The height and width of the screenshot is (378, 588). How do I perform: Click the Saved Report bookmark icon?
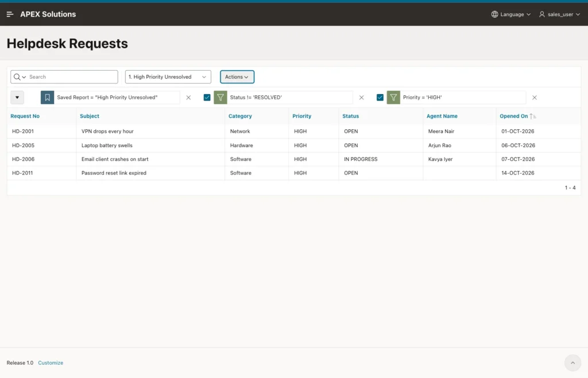[47, 98]
